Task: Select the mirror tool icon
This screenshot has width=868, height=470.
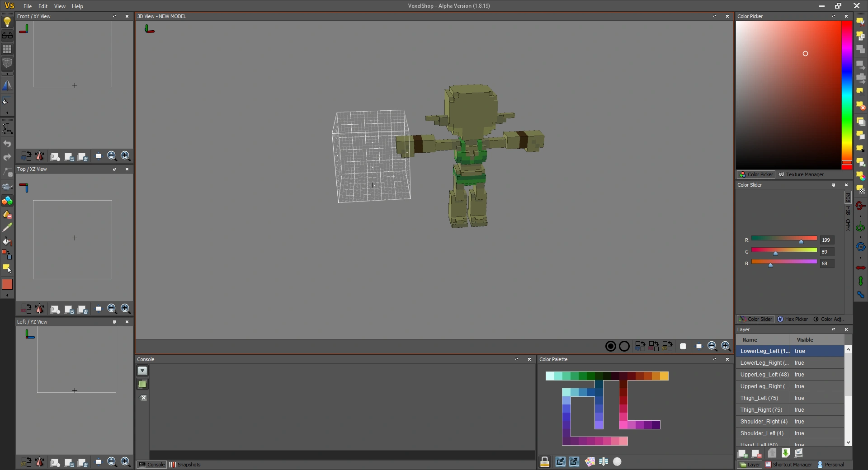Action: click(7, 85)
